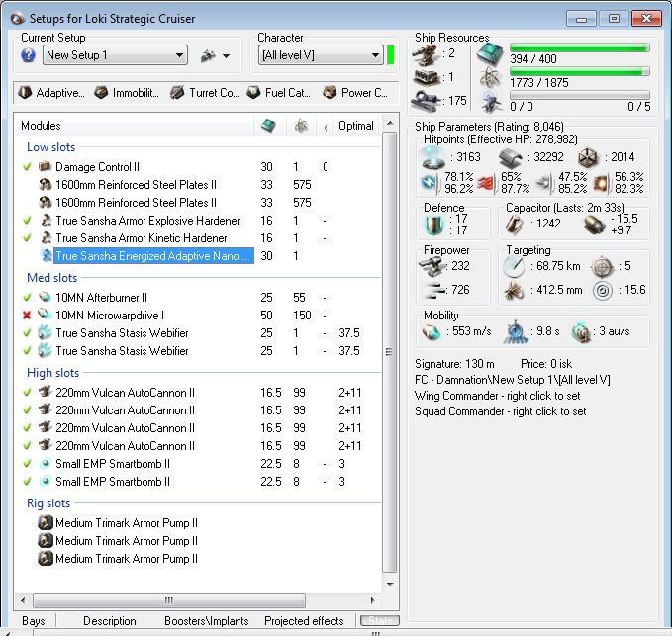This screenshot has width=672, height=636.
Task: Click the green character skill color indicator
Action: pos(390,55)
